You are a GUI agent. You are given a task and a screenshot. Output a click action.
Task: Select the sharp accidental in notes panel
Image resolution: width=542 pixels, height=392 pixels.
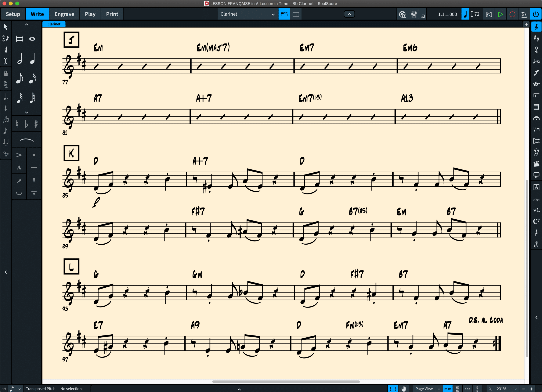(x=36, y=124)
